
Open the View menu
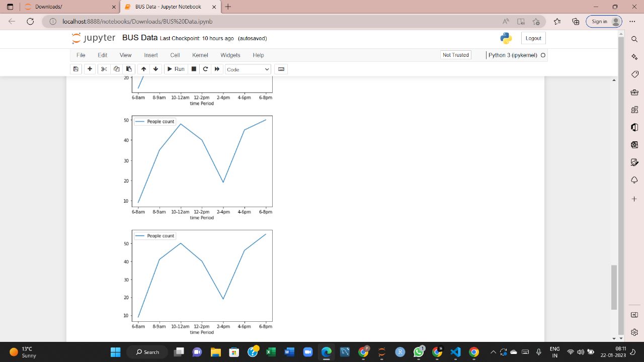pos(126,55)
